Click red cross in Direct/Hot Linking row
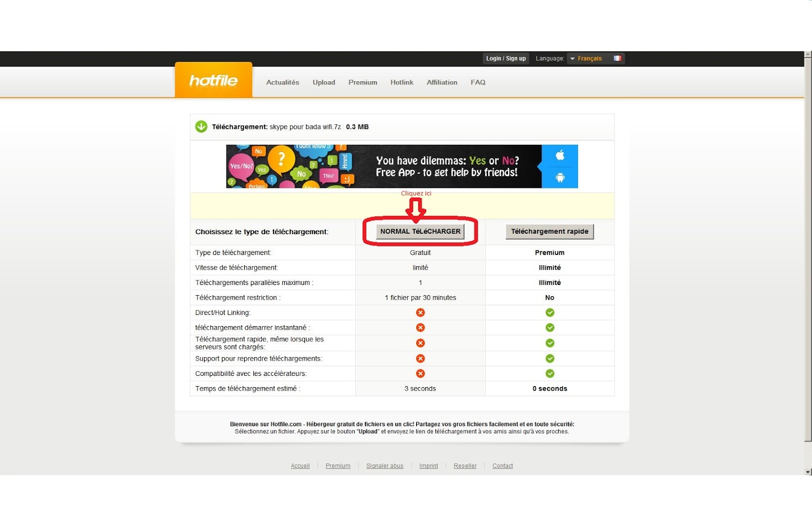 [x=420, y=312]
